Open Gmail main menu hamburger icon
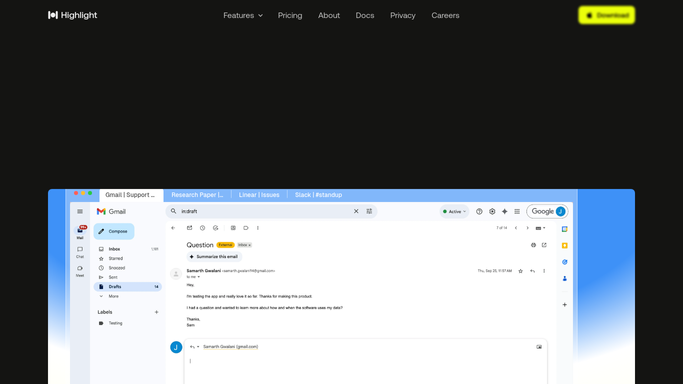The height and width of the screenshot is (384, 683). (x=80, y=212)
